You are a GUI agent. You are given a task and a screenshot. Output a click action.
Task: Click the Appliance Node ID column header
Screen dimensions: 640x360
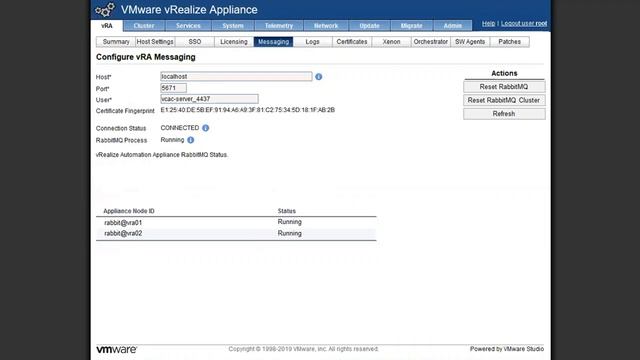click(x=129, y=211)
